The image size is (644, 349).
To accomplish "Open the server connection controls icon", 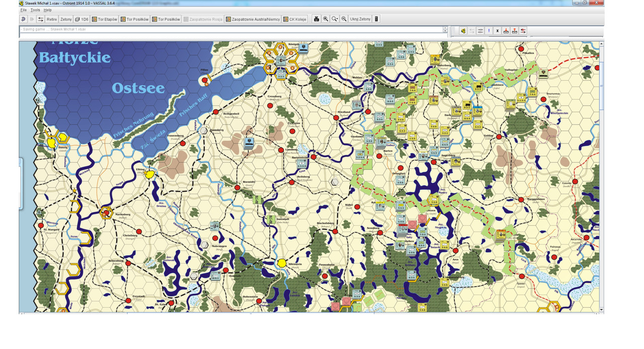I will pos(41,19).
